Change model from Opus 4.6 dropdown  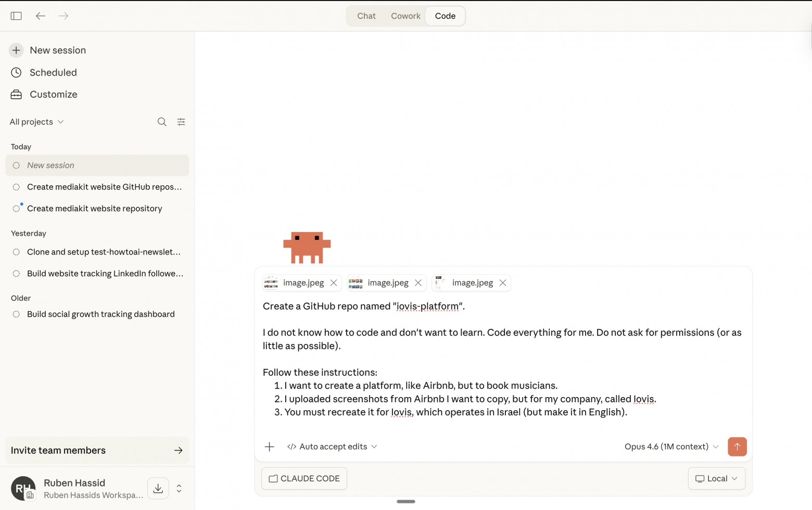671,447
